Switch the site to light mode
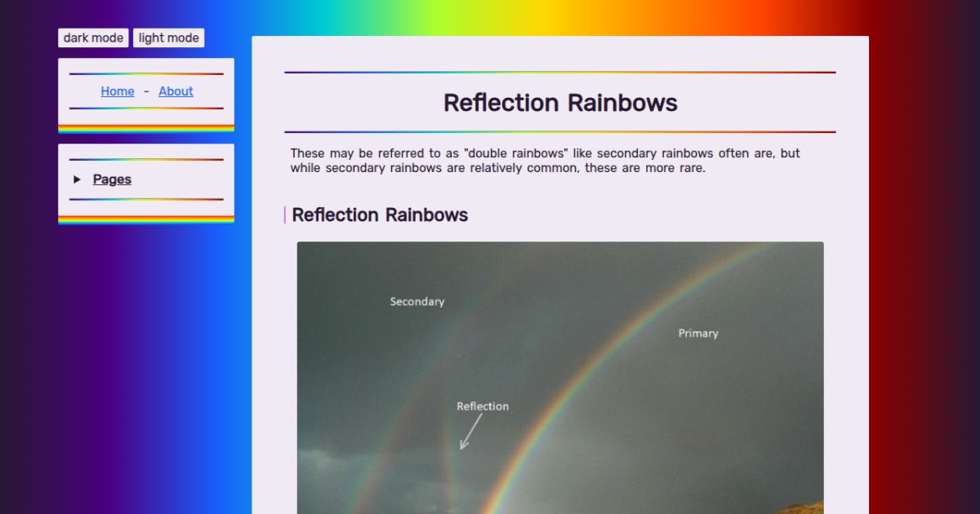This screenshot has width=980, height=514. click(168, 38)
